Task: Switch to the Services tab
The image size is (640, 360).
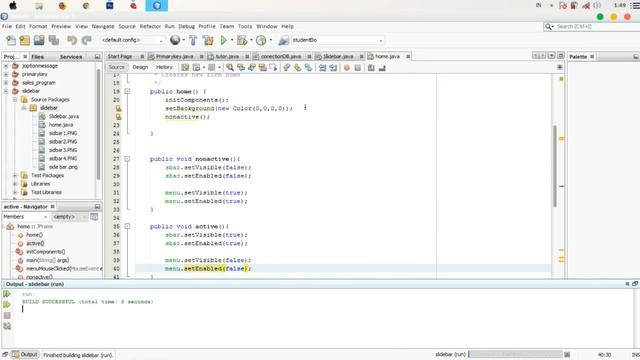Action: pyautogui.click(x=71, y=57)
